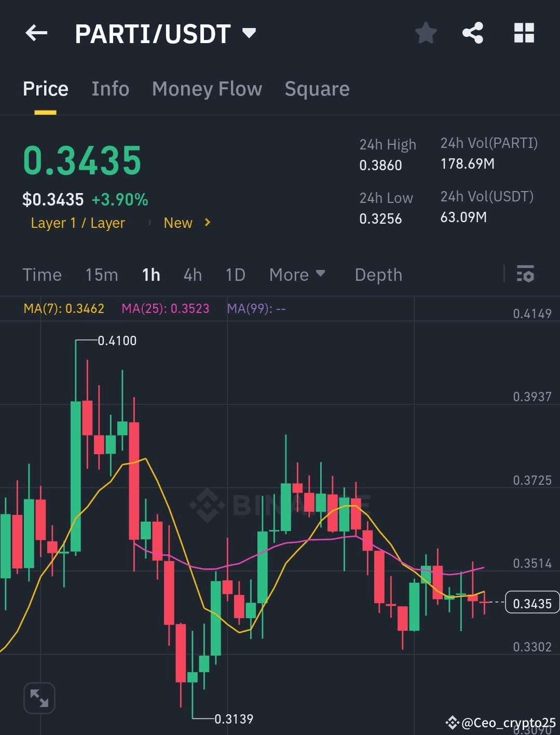Tap the back arrow to exit the chart
This screenshot has width=560, height=735.
click(35, 32)
